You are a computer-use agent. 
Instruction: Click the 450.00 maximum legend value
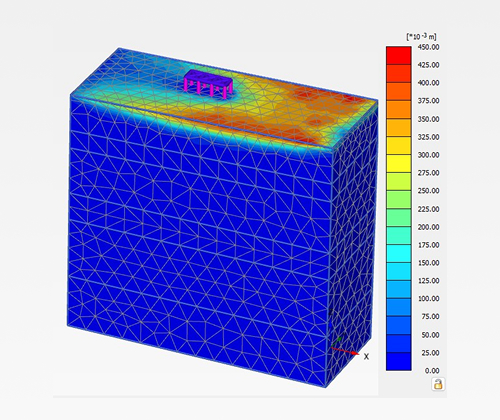click(429, 47)
